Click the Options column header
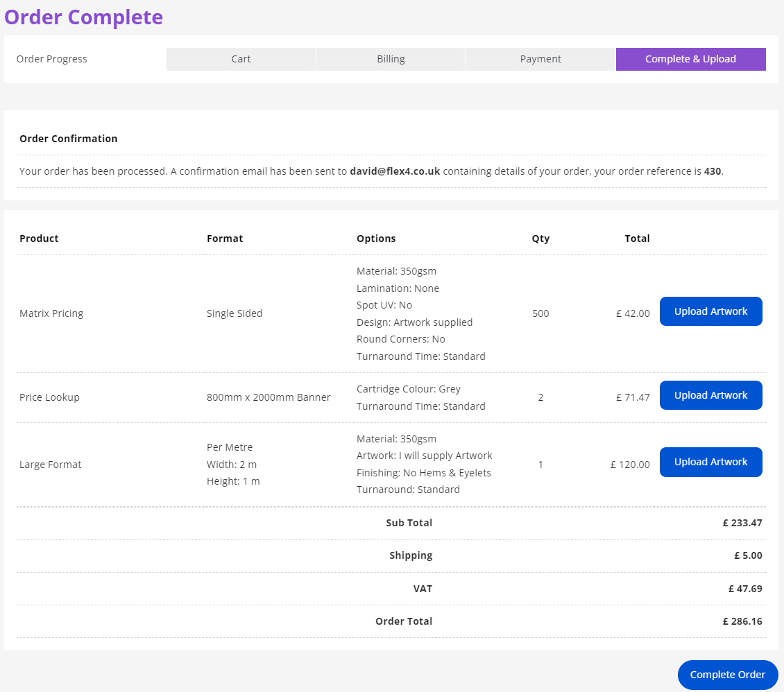Viewport: 784px width, 692px height. pos(376,239)
